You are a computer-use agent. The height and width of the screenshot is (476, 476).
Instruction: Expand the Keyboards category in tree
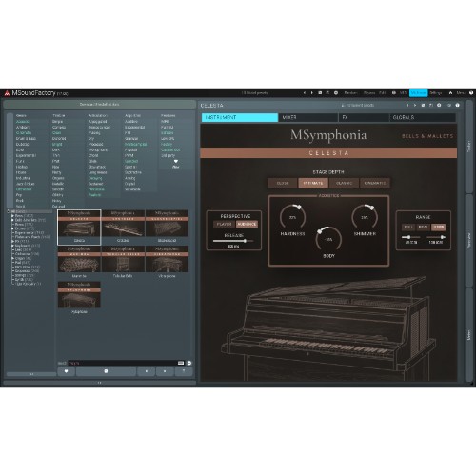(12, 246)
